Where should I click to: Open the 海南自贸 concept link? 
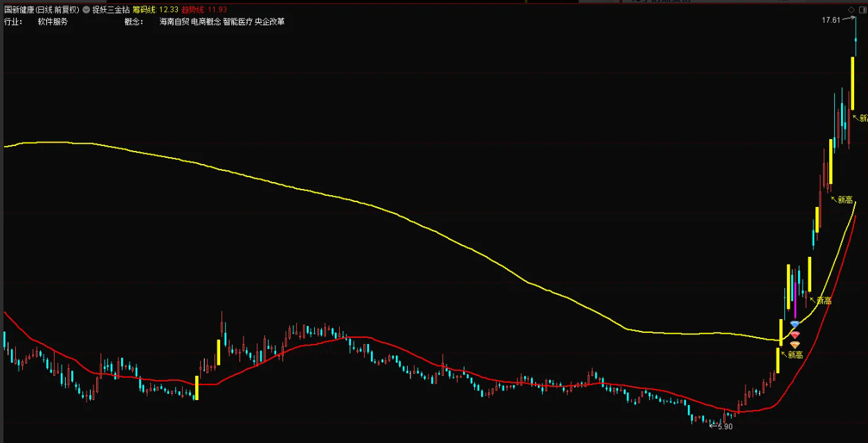(174, 21)
